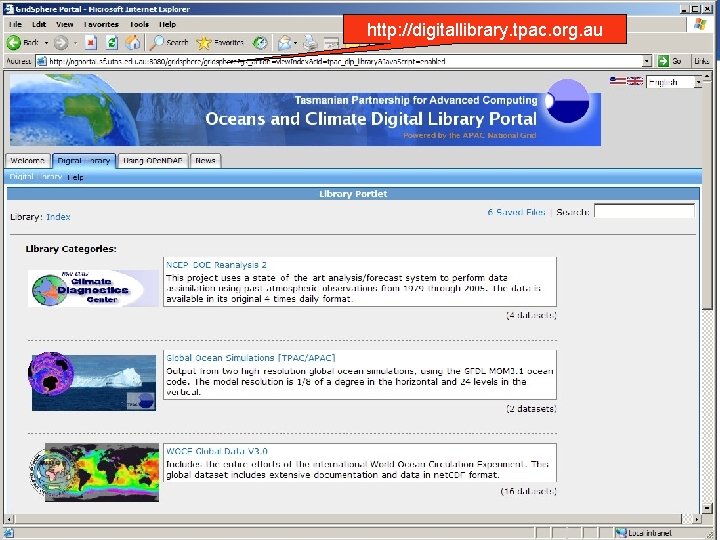Open the English language dropdown
This screenshot has width=720, height=540.
674,82
